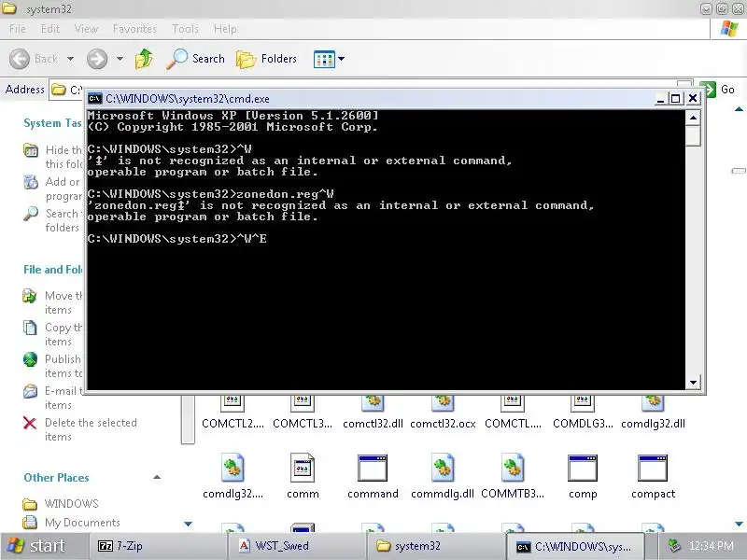Open the Tools menu
Viewport: 747px width, 560px height.
(x=185, y=29)
